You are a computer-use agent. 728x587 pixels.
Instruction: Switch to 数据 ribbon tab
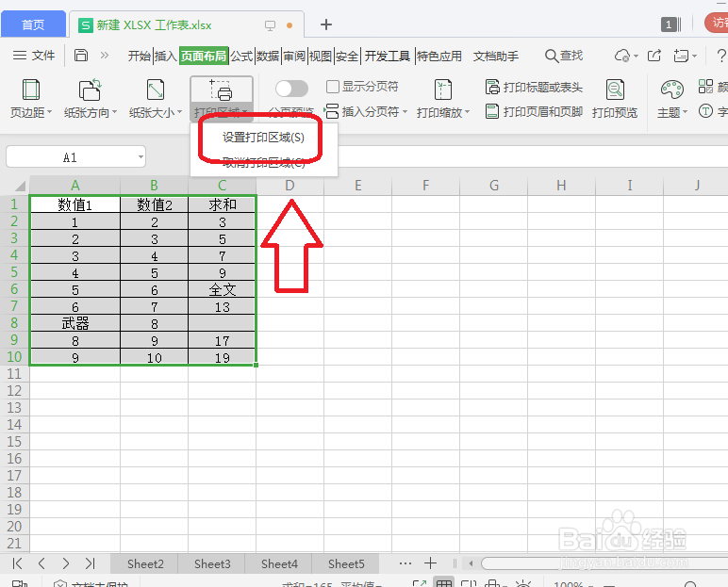click(x=268, y=57)
